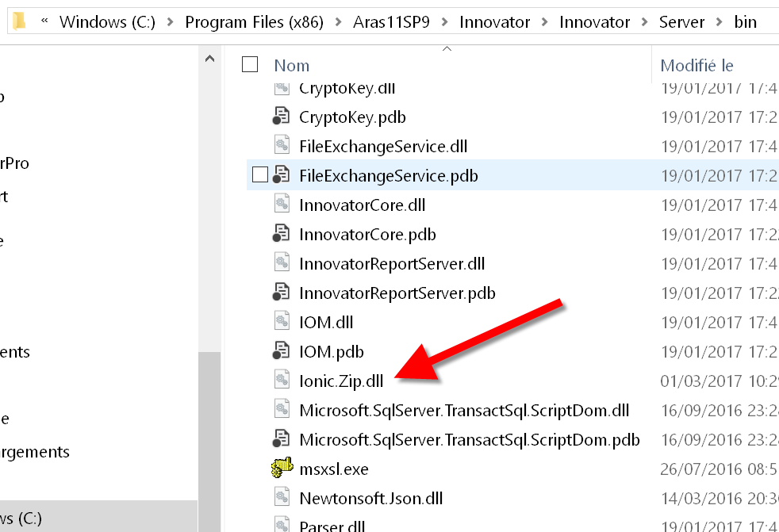Toggle the select-all checkbox in header
Viewport: 779px width, 532px height.
(x=250, y=65)
